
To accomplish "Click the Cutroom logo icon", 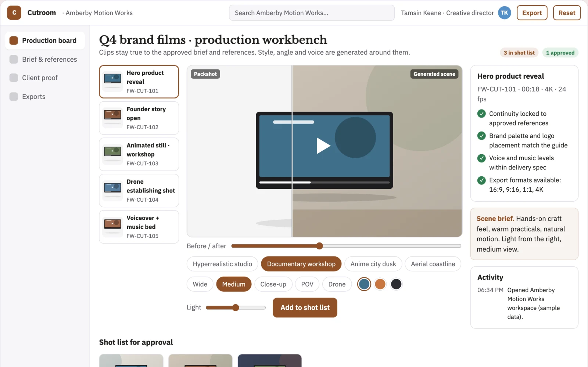I will [14, 12].
